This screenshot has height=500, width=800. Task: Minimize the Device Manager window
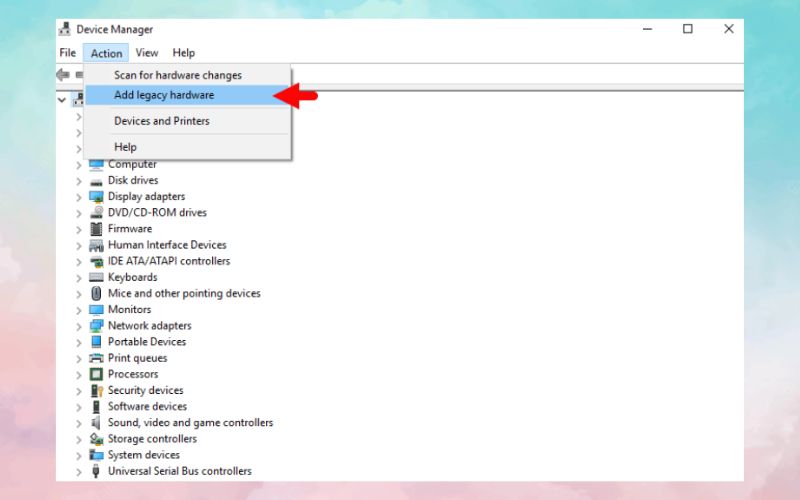(647, 29)
